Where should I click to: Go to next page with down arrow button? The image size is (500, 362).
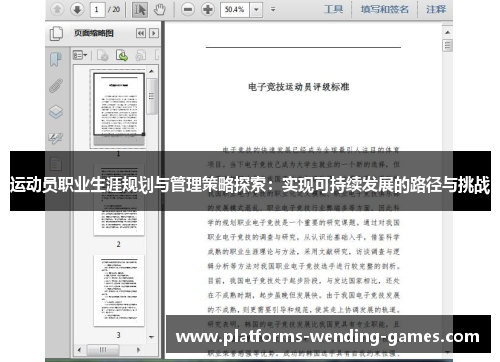tap(77, 9)
